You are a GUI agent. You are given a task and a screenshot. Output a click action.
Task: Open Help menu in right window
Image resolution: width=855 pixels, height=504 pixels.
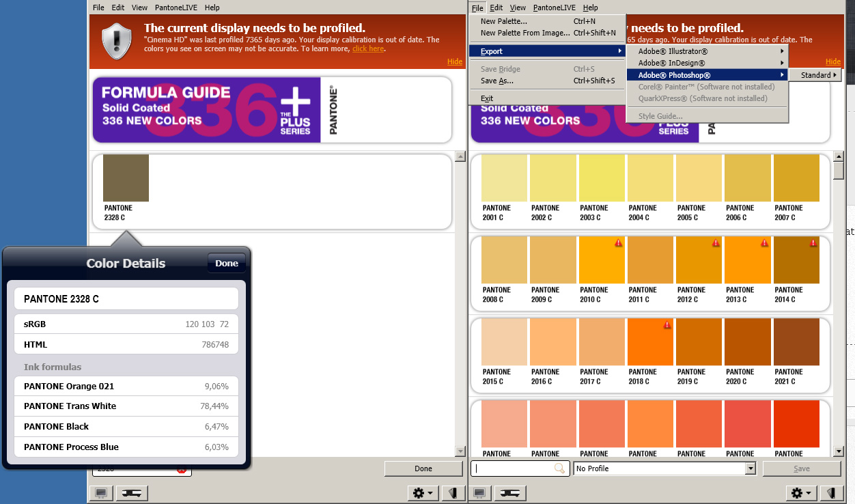591,8
